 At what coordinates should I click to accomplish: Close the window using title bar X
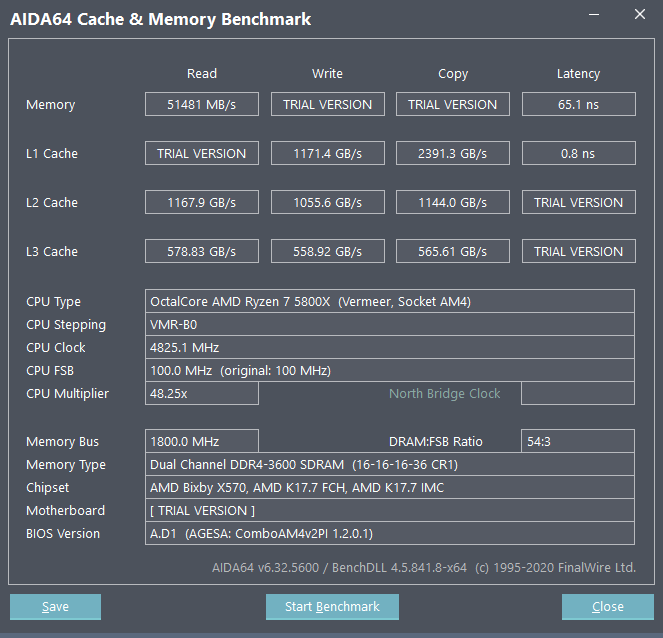[640, 15]
